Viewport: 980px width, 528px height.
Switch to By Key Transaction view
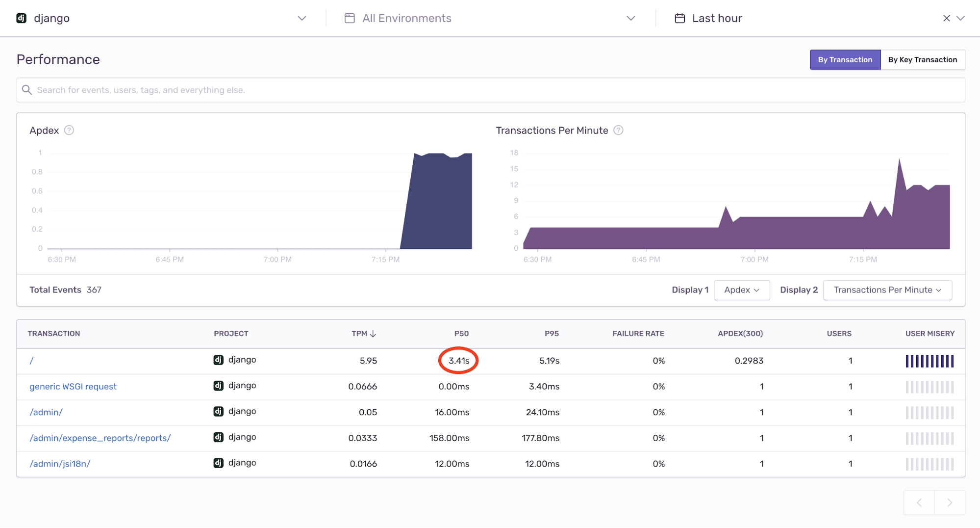(x=922, y=60)
